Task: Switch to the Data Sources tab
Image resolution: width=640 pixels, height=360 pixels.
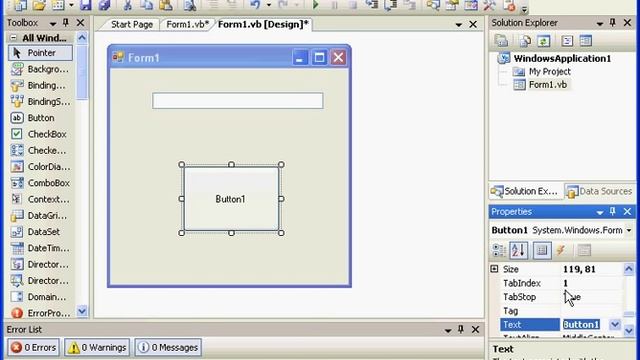Action: click(600, 191)
